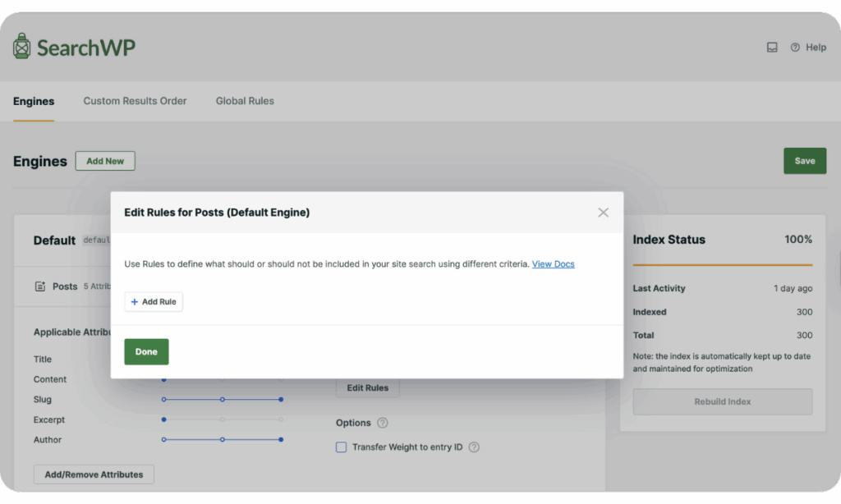Save the engine settings
This screenshot has width=841, height=504.
805,161
